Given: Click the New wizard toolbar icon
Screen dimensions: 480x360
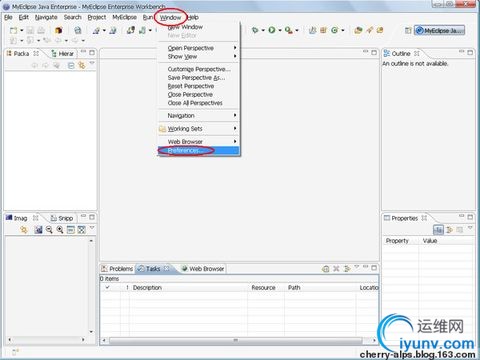Looking at the screenshot, I should (x=14, y=30).
